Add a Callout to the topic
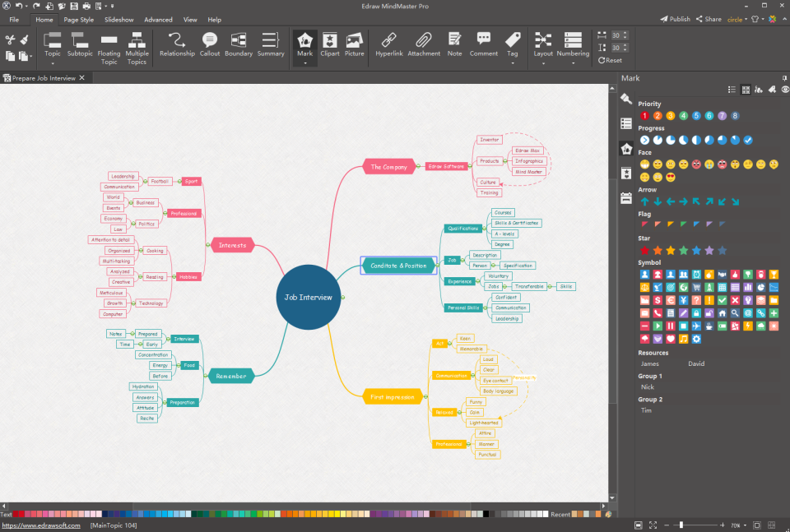Image resolution: width=790 pixels, height=532 pixels. [210, 44]
